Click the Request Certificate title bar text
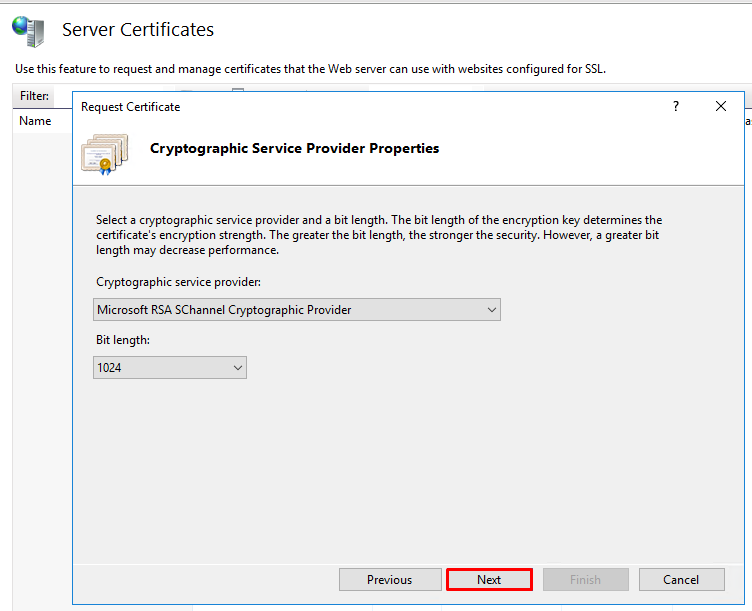 [x=130, y=107]
